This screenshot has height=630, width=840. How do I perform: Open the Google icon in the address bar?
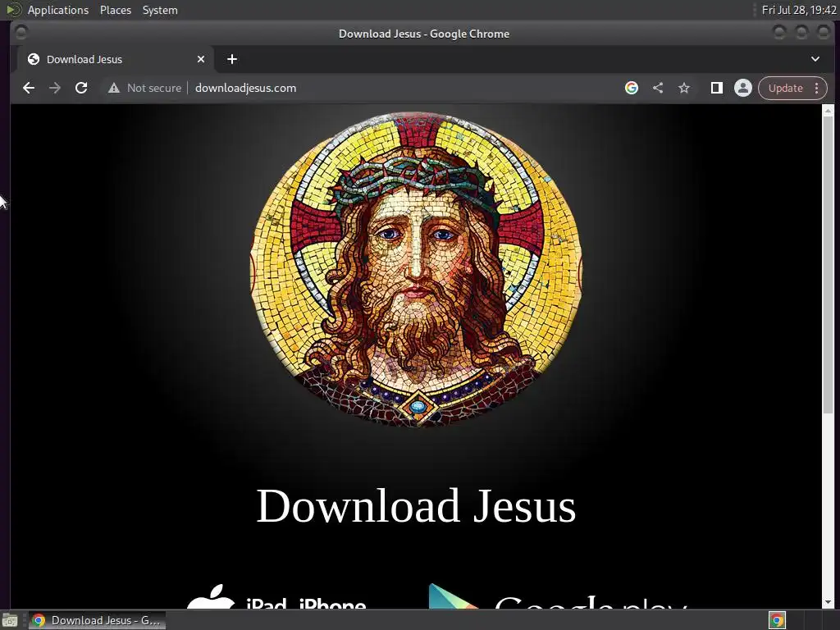[632, 88]
